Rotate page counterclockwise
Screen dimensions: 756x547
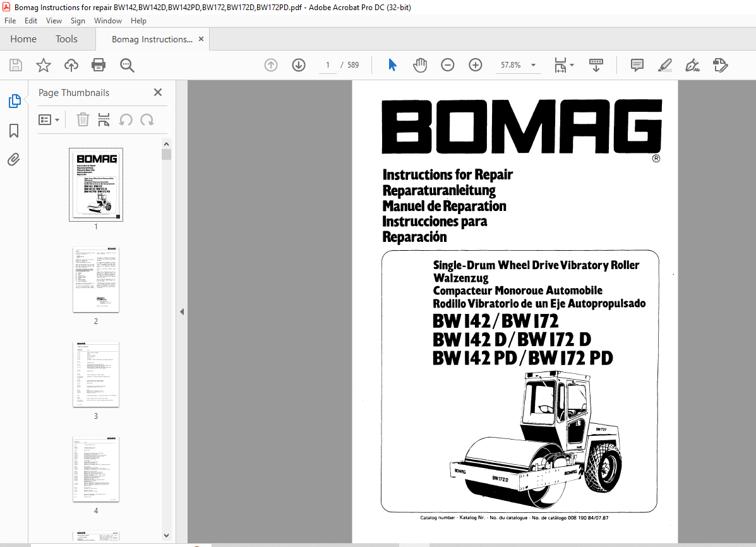(x=126, y=119)
